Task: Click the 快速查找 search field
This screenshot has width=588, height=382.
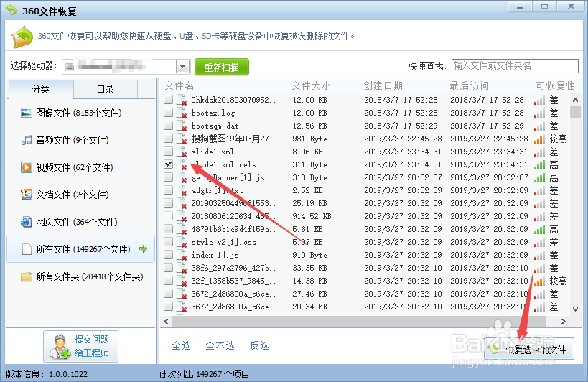Action: [515, 66]
